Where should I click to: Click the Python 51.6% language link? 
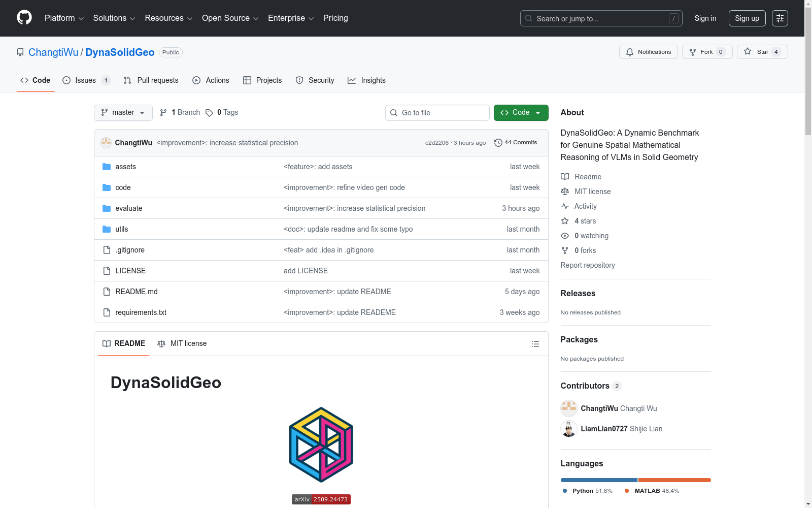pos(588,491)
